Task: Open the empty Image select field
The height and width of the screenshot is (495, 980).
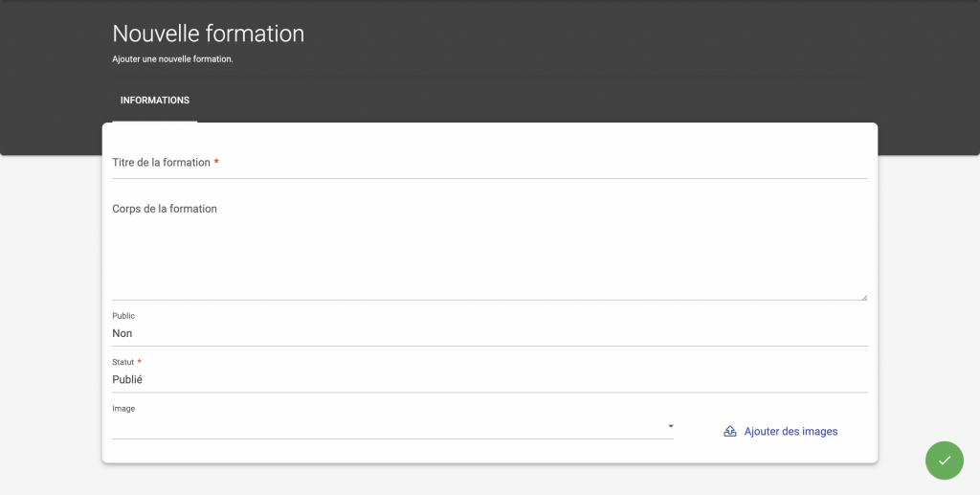Action: (392, 427)
